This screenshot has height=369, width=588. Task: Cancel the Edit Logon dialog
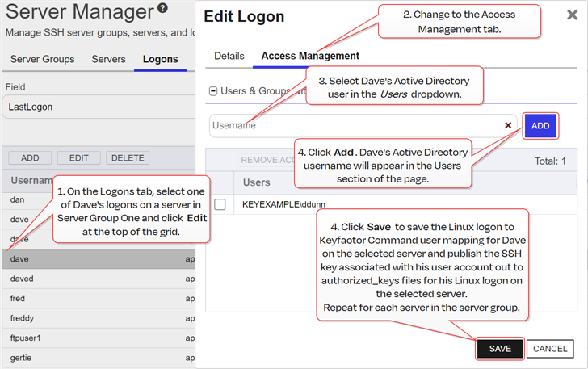549,349
